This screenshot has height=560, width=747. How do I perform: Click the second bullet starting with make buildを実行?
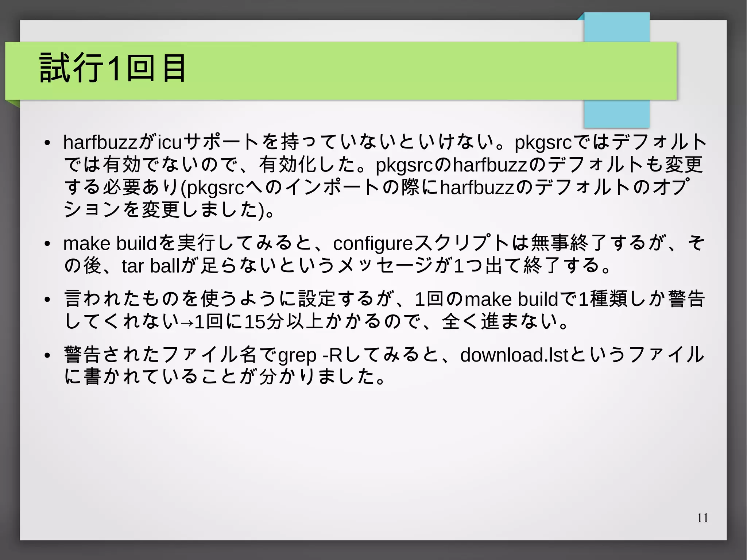384,254
